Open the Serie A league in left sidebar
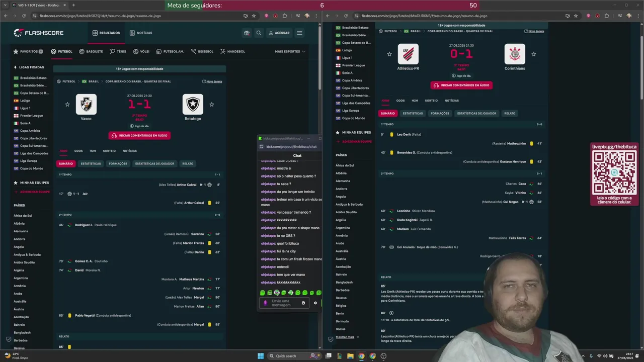 [x=22, y=123]
